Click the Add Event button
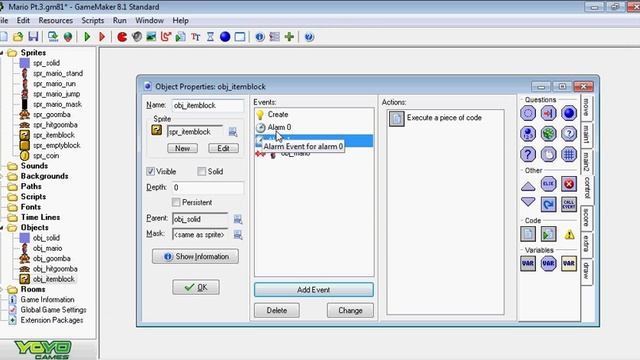This screenshot has width=640, height=360. [x=313, y=290]
